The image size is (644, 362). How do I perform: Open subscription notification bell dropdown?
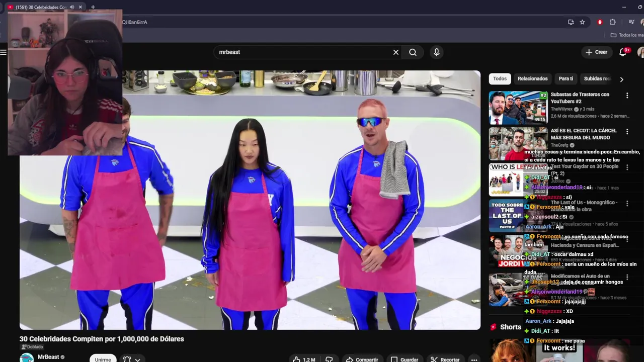131,359
